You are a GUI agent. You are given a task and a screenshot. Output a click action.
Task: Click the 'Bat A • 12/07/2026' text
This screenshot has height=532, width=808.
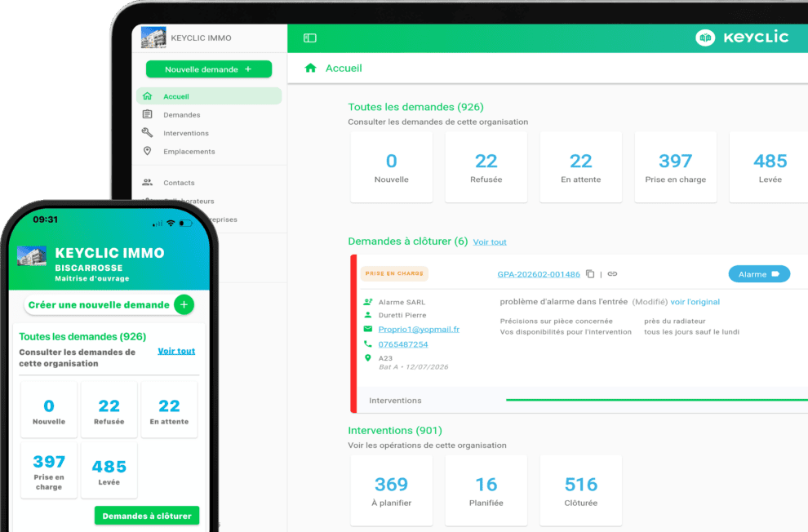tap(413, 367)
